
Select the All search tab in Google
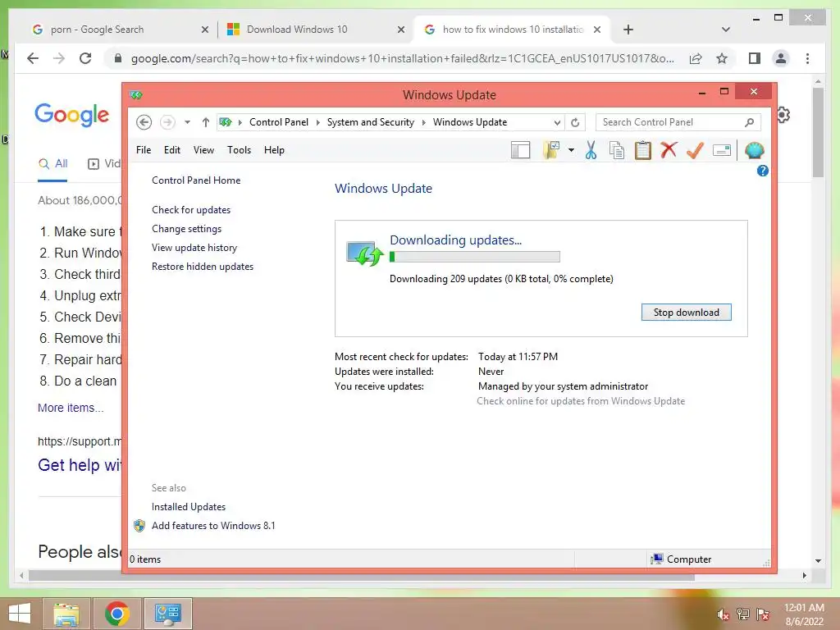tap(53, 164)
